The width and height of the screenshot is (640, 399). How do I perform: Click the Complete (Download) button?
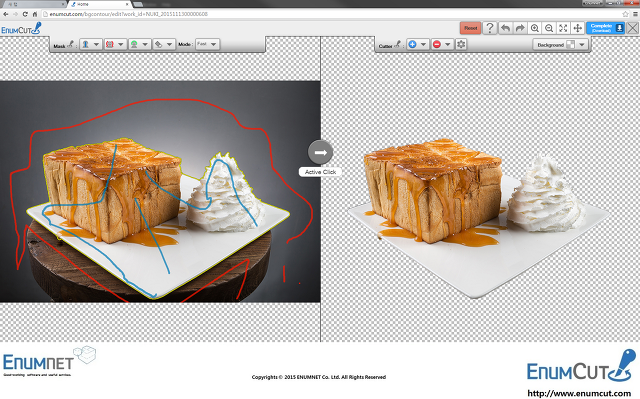tap(605, 28)
